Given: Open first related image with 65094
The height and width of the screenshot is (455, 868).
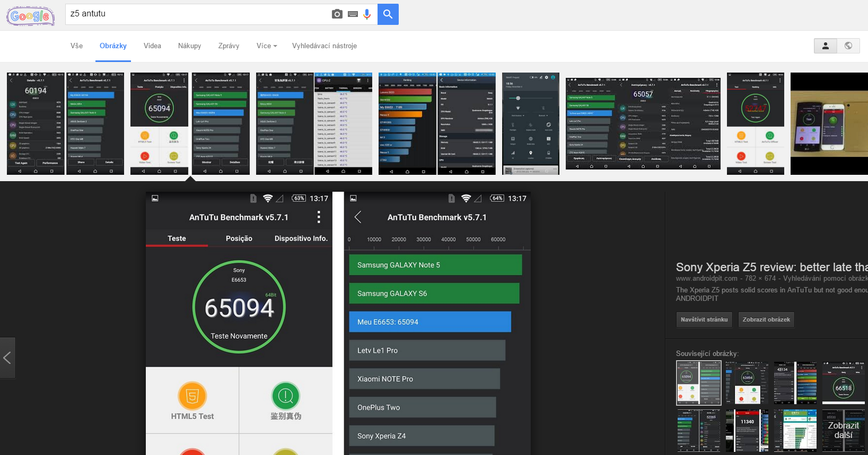Looking at the screenshot, I should click(699, 383).
